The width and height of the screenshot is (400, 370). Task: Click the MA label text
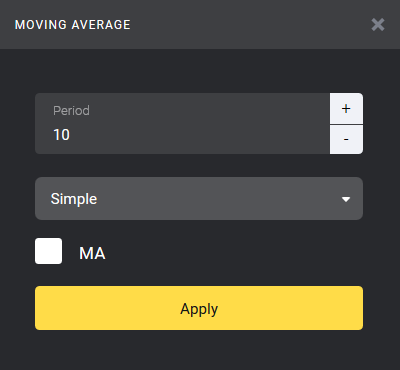(x=92, y=253)
